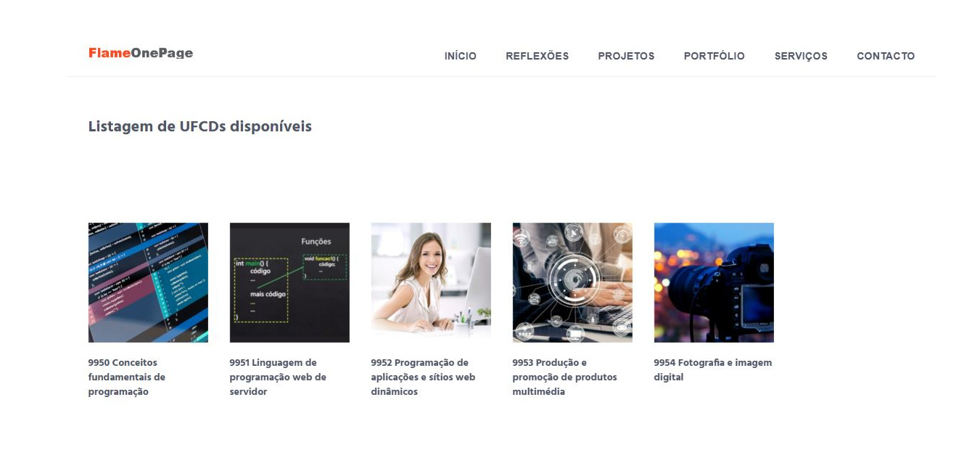This screenshot has height=466, width=980.
Task: Open the 9952 Programação de aplicações link
Action: 423,377
